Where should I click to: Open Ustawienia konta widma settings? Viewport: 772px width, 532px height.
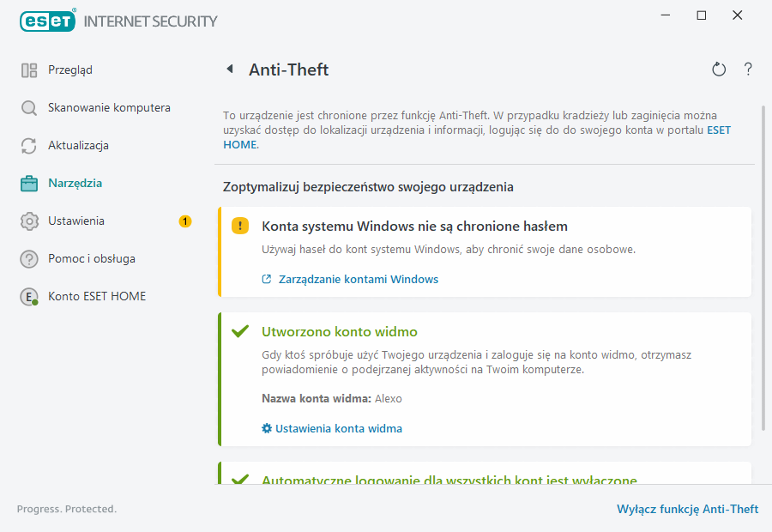coord(338,428)
